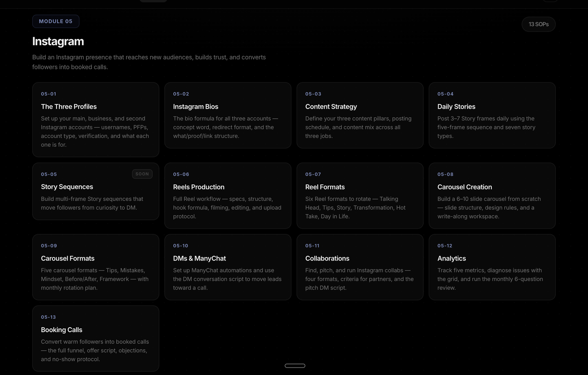Click the MODULE 05 badge

(56, 21)
